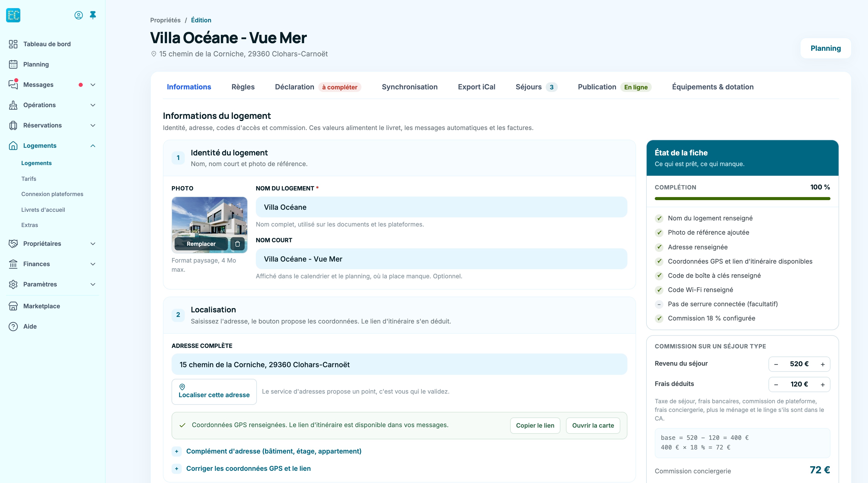Click the Paramètres gear icon
The width and height of the screenshot is (868, 483).
pyautogui.click(x=13, y=284)
